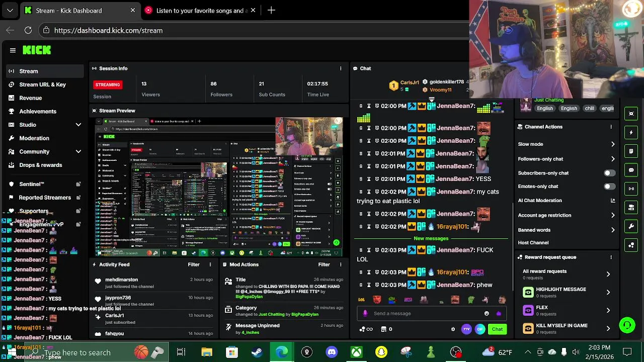Viewport: 644px width, 362px height.
Task: Click the shop icon below chat input
Action: tap(383, 329)
